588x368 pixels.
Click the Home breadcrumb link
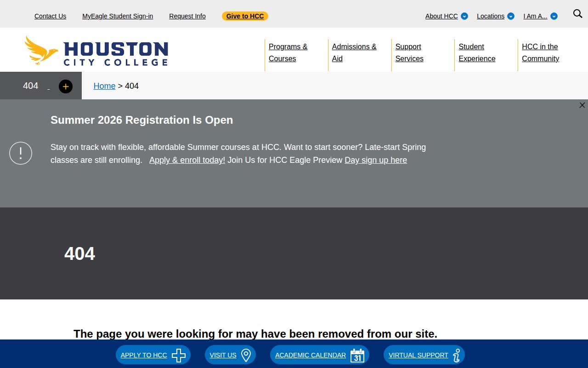(104, 86)
